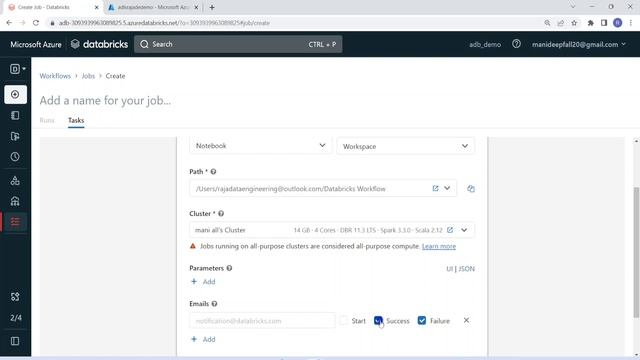Open the Repos icon in sidebar
640x360 pixels.
pos(15,136)
